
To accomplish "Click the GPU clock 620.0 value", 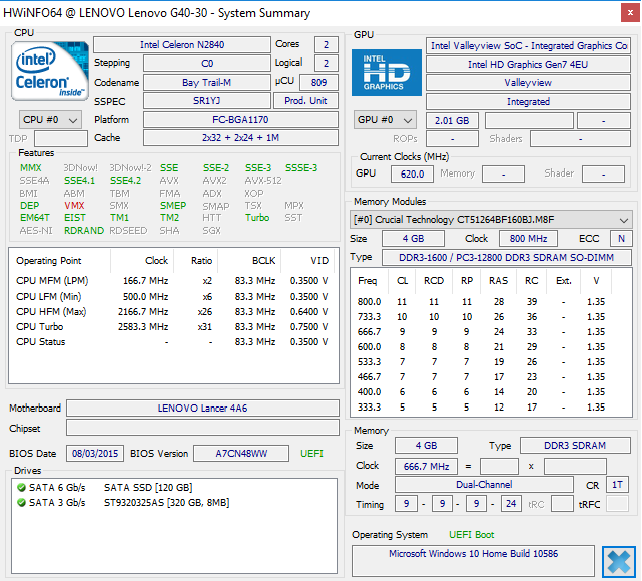I will tap(412, 174).
